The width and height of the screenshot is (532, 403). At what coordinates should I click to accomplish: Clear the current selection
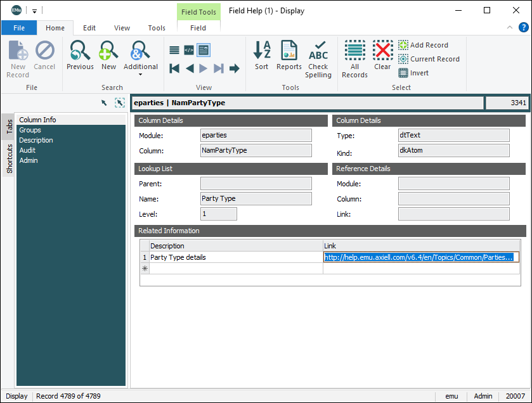coord(382,57)
